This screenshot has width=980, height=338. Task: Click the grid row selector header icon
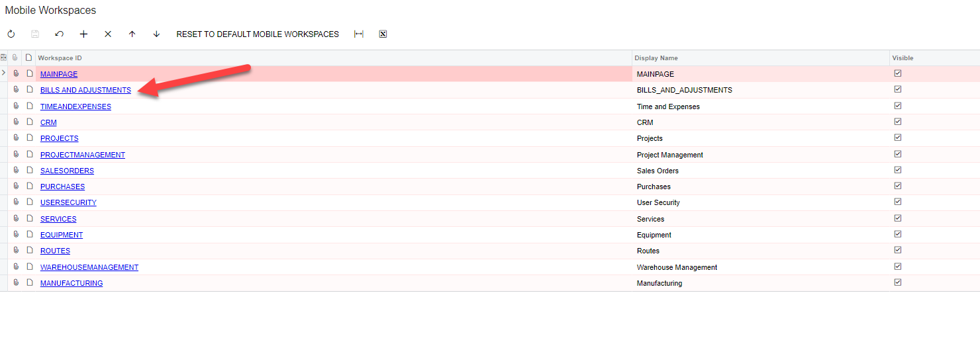pyautogui.click(x=3, y=58)
